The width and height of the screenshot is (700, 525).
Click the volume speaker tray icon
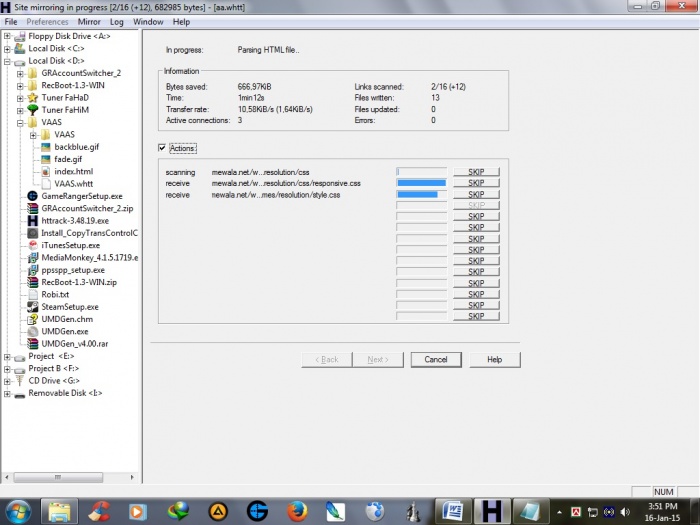coord(625,512)
